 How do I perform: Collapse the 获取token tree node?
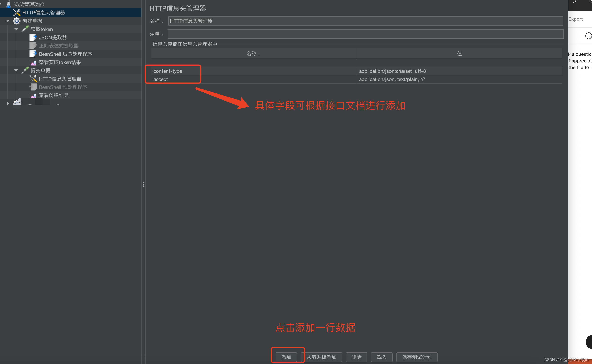pyautogui.click(x=16, y=29)
